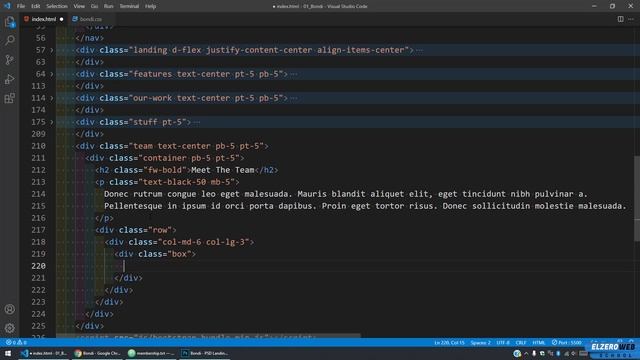Image resolution: width=640 pixels, height=360 pixels.
Task: Open the Search view in activity bar
Action: 9,40
